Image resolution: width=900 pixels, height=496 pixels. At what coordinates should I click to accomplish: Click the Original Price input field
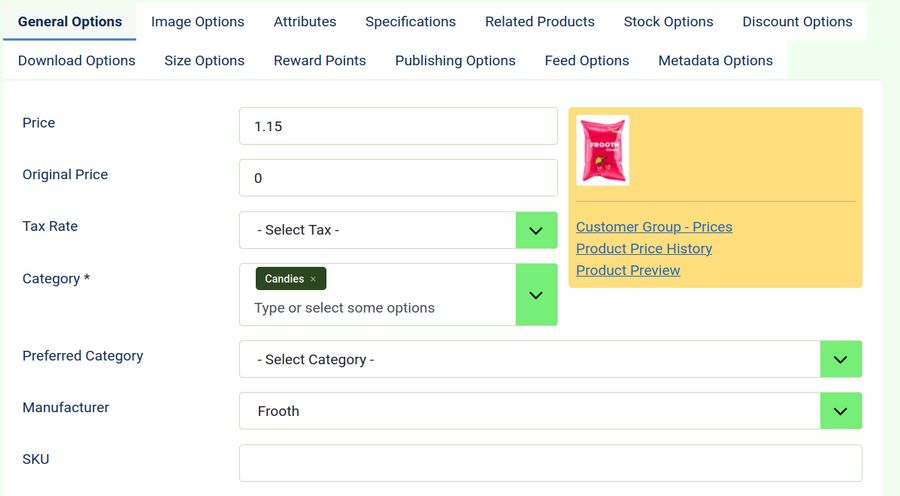pos(398,178)
